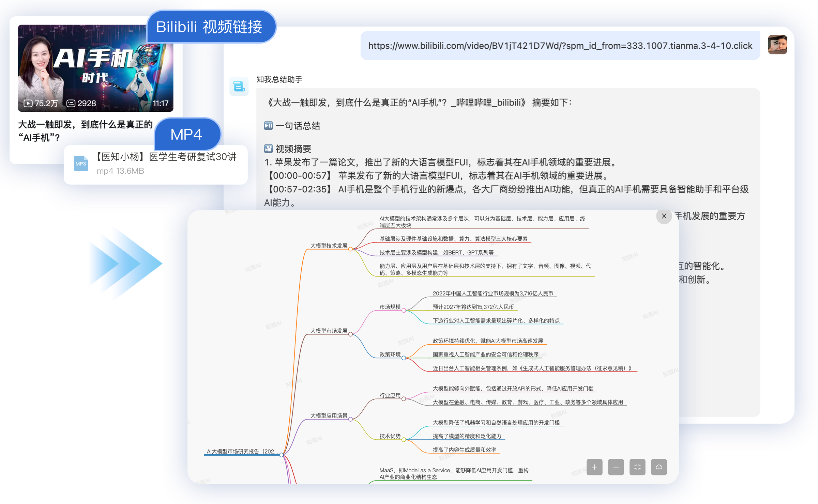Click the video title 大战一触即发 under the thumbnail
This screenshot has width=818, height=504.
(85, 131)
